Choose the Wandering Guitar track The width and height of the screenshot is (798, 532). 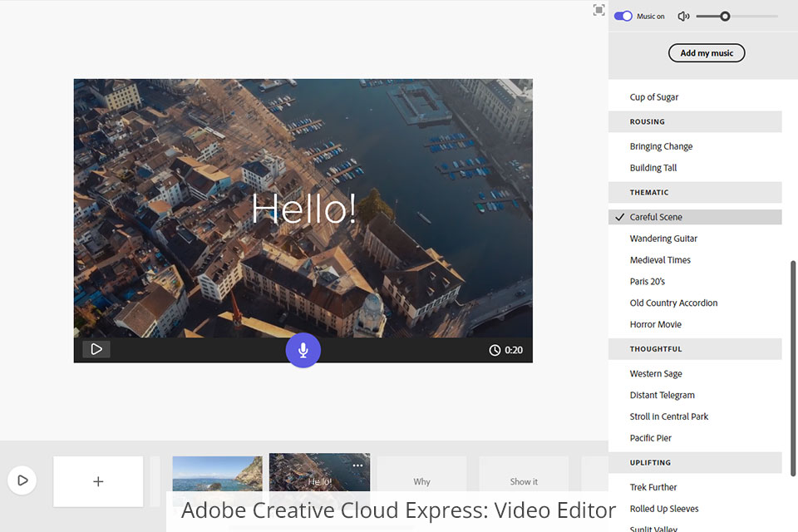coord(663,239)
